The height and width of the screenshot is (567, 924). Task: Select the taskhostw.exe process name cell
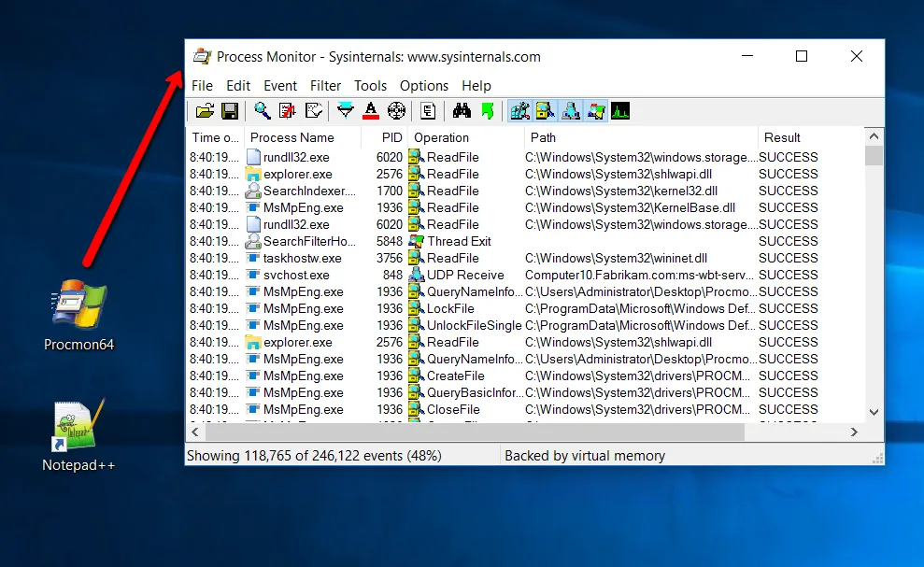click(x=303, y=258)
